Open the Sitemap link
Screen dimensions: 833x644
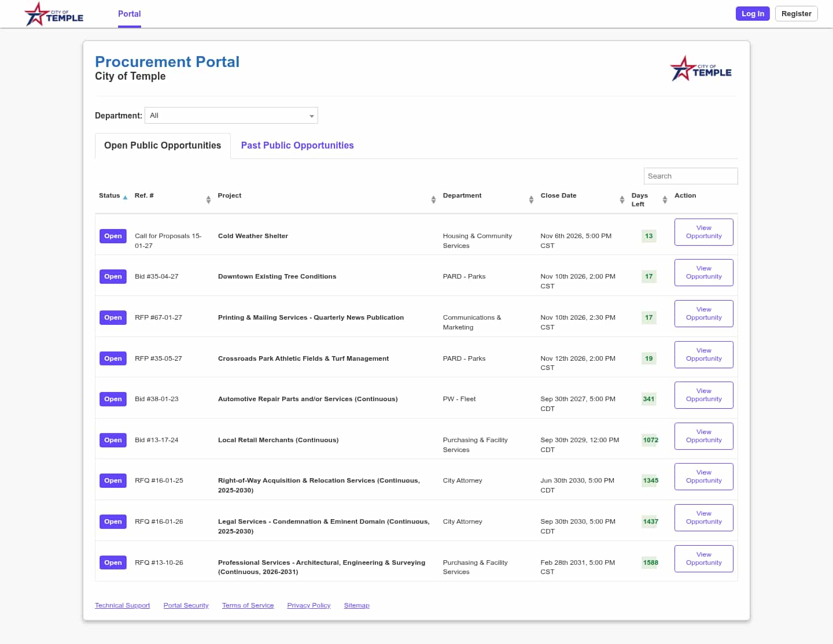click(356, 605)
